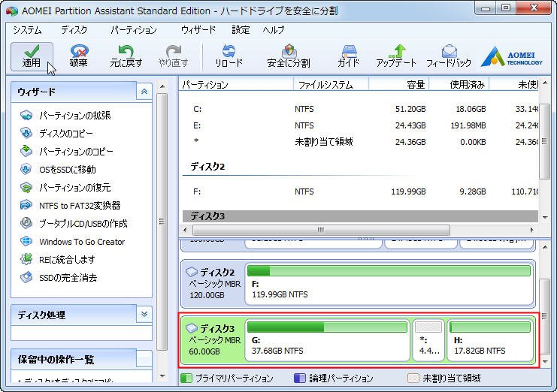557x392 pixels.
Task: Click the 119.99GB capacity cell of F:
Action: coord(408,191)
